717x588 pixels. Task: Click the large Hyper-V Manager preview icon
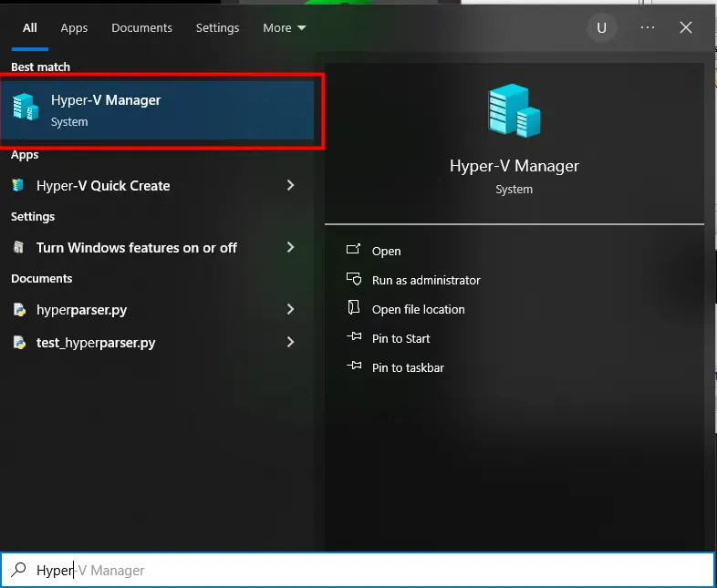pos(514,110)
